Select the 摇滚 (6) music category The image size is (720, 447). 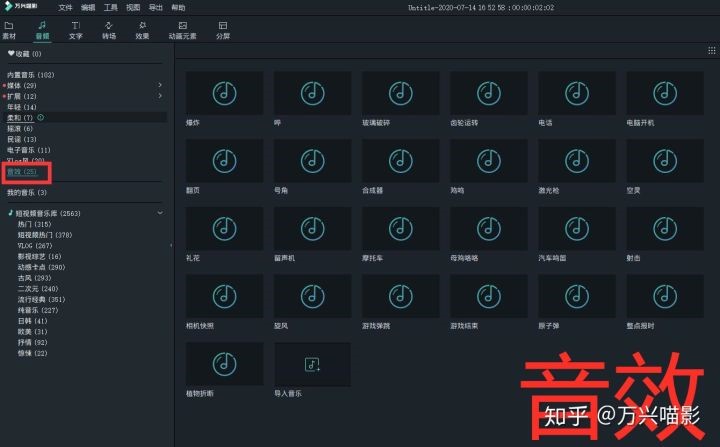pos(20,129)
